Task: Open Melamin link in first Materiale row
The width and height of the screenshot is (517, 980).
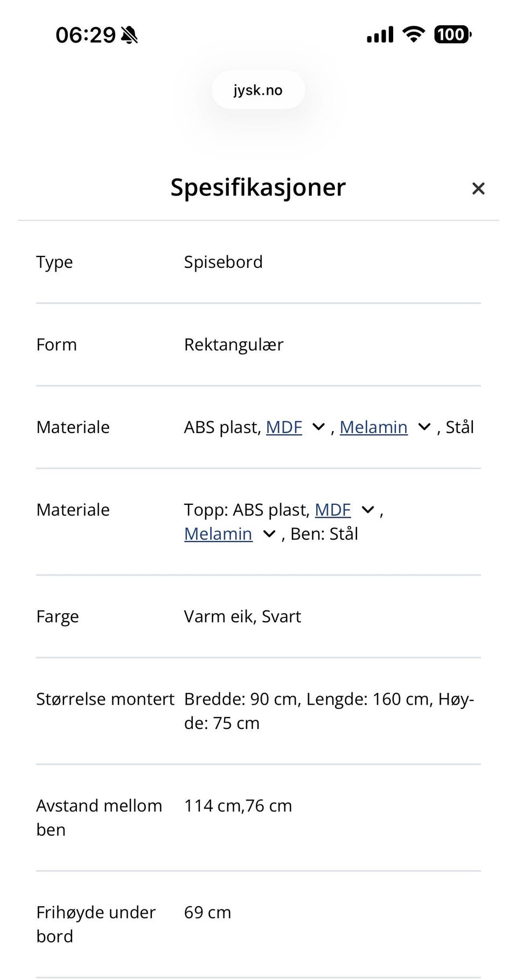Action: pos(373,427)
